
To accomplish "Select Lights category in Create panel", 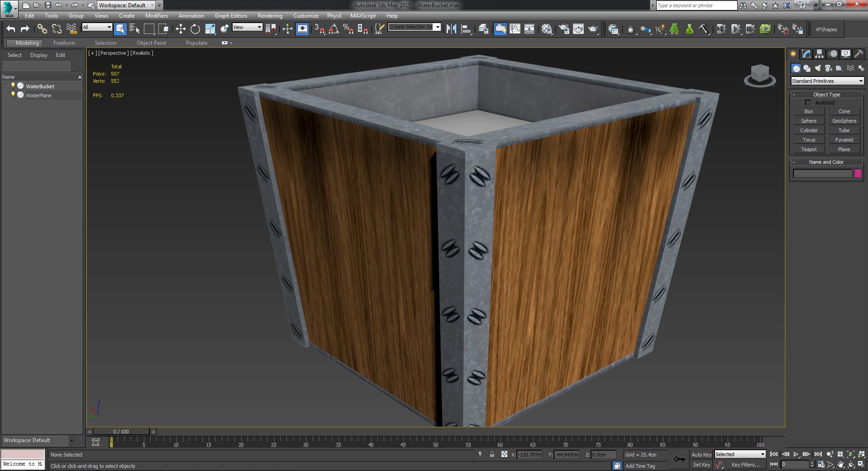I will point(818,68).
